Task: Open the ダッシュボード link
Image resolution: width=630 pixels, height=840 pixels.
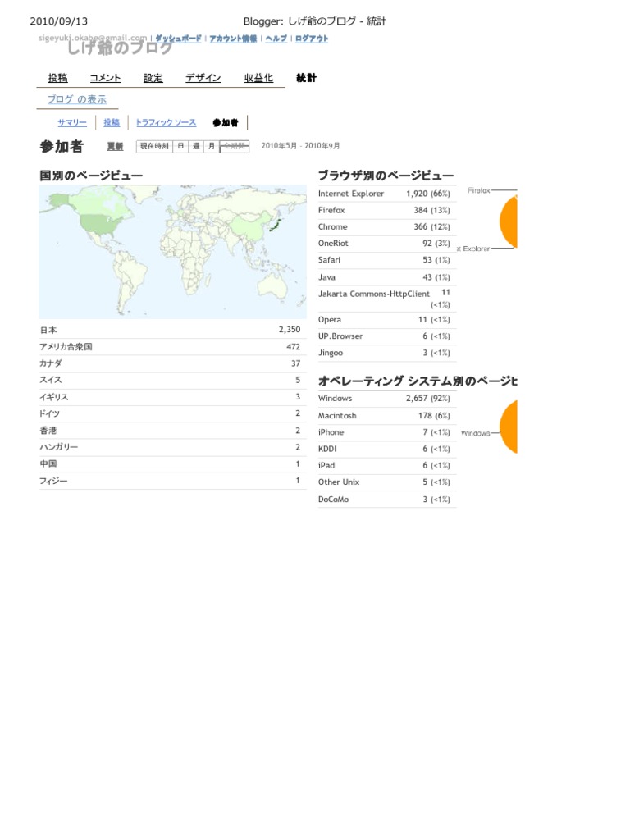Action: [x=178, y=39]
